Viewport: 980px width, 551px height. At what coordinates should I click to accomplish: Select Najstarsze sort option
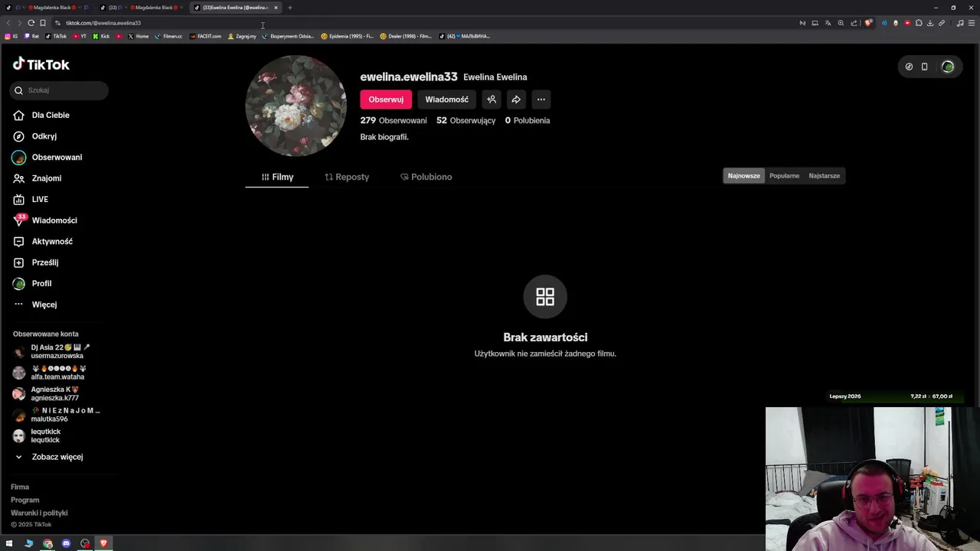(x=824, y=176)
